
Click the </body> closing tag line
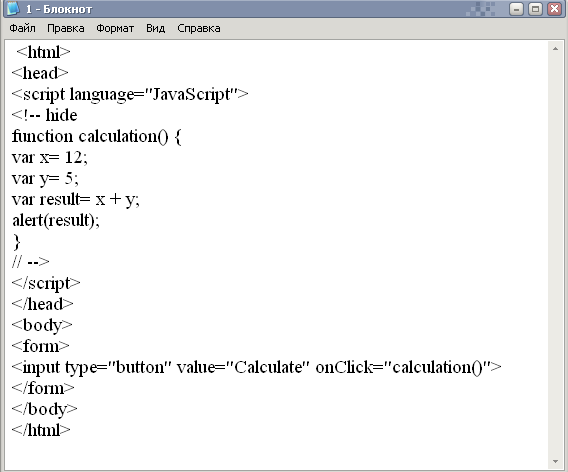[45, 409]
